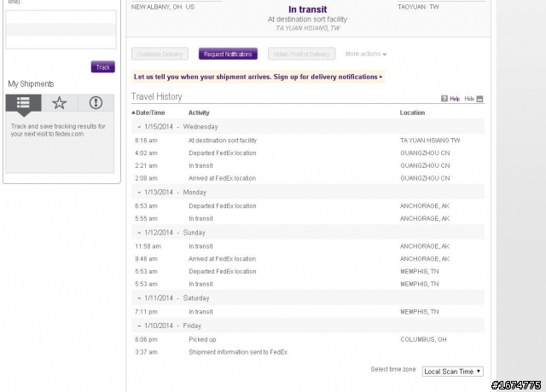546x392 pixels.
Task: Click the Hide link in Travel History
Action: click(469, 99)
